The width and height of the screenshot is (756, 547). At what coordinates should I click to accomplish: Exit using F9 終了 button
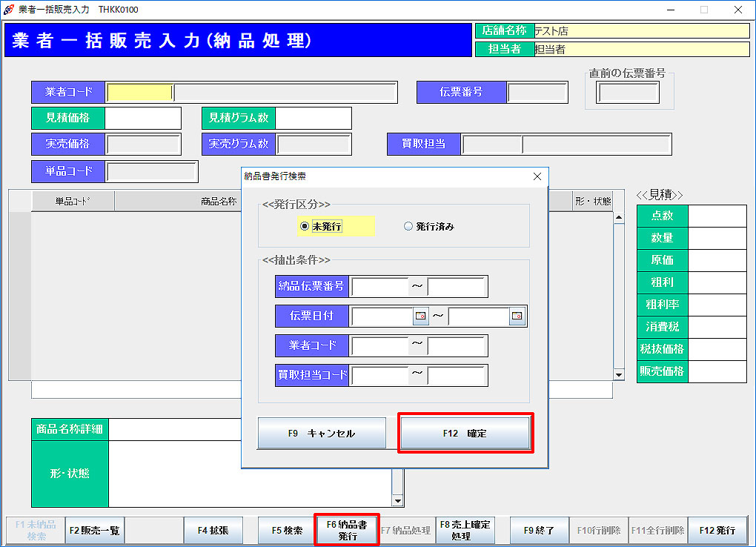pos(539,531)
